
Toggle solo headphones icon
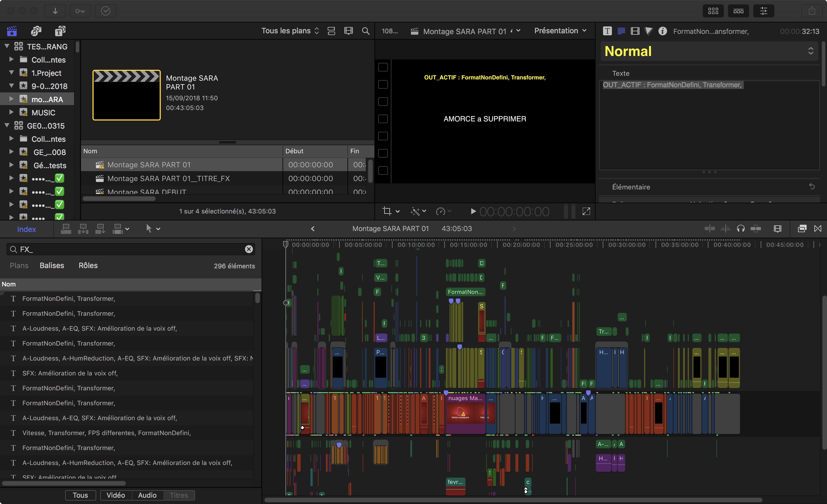(x=741, y=229)
